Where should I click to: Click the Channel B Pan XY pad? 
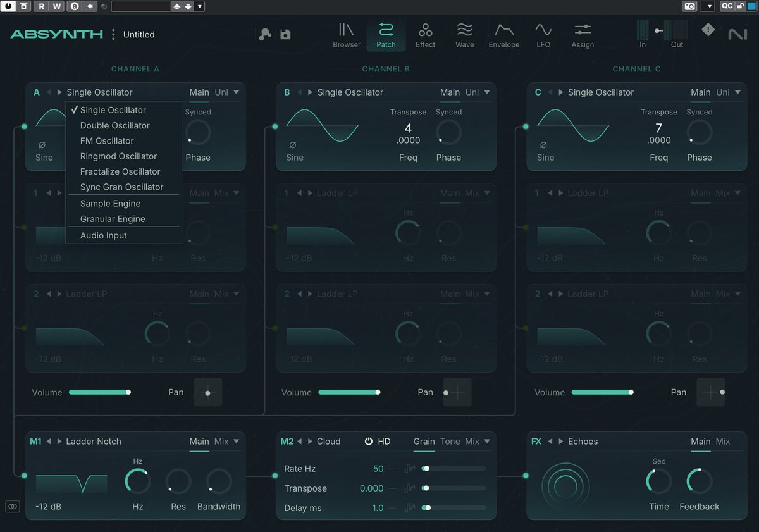[x=457, y=392]
